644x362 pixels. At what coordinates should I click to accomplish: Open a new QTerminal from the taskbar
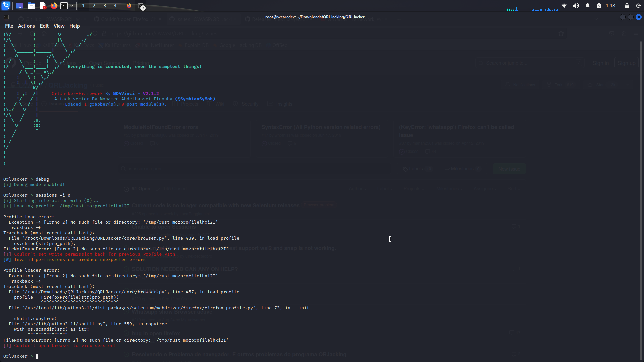click(64, 5)
